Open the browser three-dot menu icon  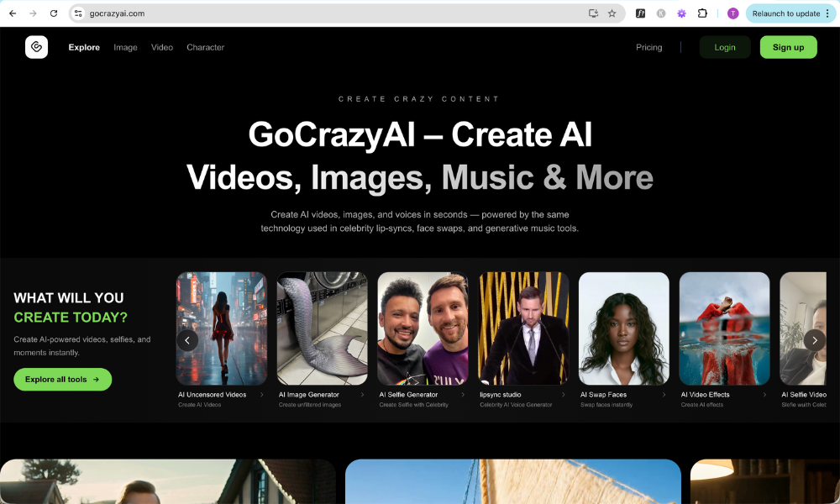click(x=827, y=13)
